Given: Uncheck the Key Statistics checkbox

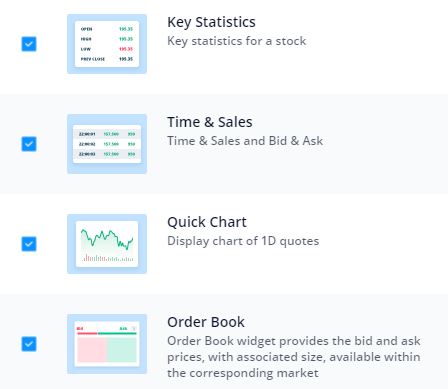Looking at the screenshot, I should 29,44.
